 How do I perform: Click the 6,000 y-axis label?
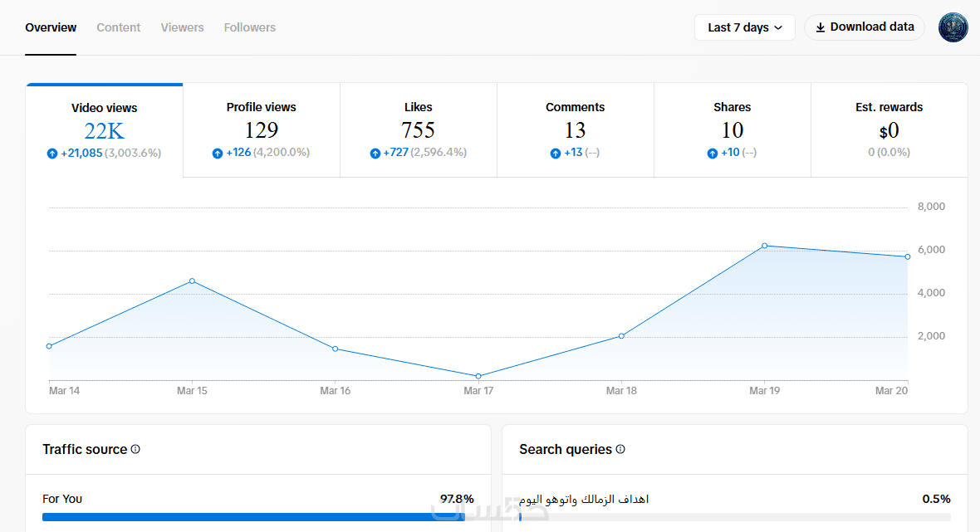[x=931, y=250]
